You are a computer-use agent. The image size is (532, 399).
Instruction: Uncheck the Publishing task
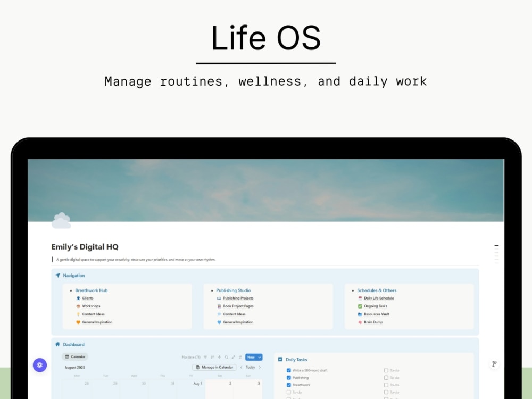(x=289, y=378)
